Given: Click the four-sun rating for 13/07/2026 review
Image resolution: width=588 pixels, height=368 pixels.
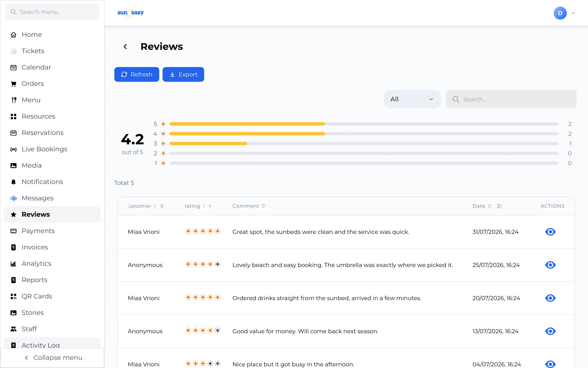Looking at the screenshot, I should click(x=203, y=330).
